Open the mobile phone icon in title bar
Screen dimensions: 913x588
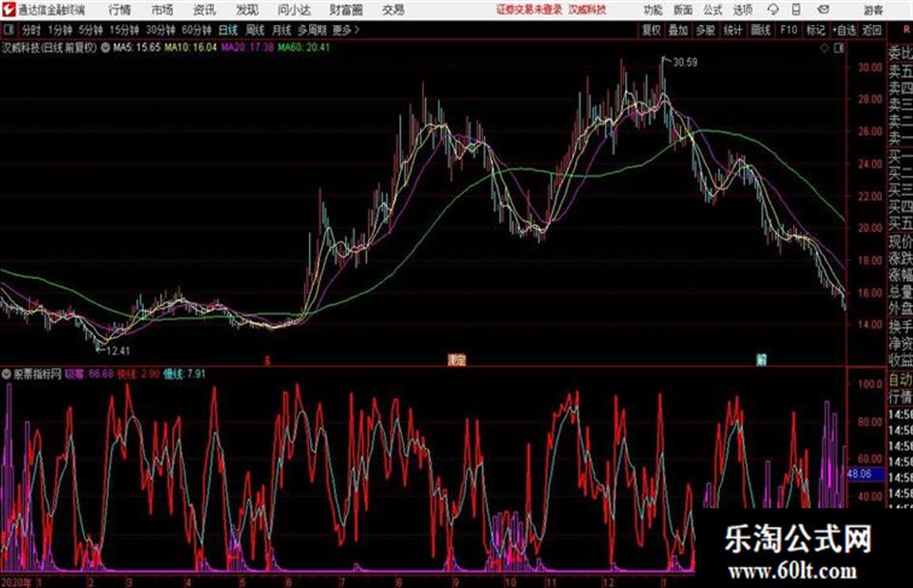[x=796, y=10]
